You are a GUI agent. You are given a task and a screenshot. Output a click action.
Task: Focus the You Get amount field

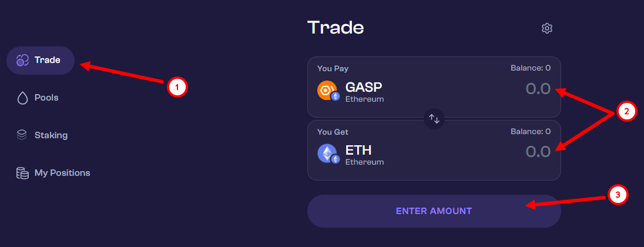point(538,152)
